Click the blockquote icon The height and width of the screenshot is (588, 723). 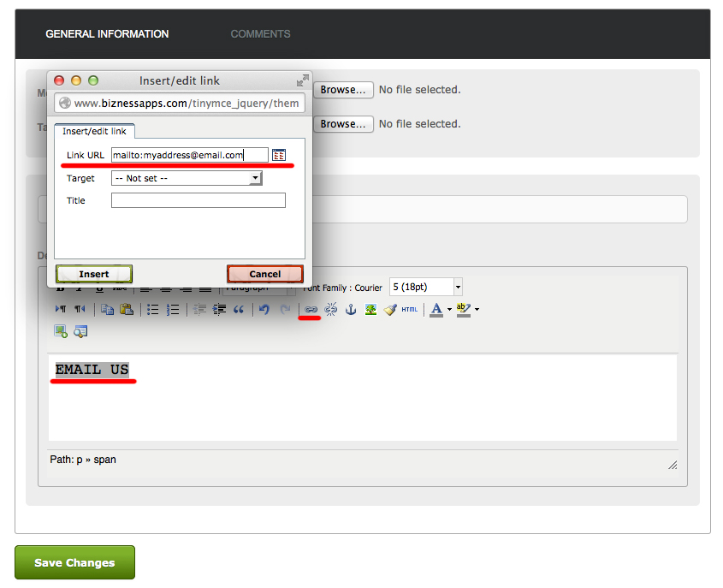(239, 309)
